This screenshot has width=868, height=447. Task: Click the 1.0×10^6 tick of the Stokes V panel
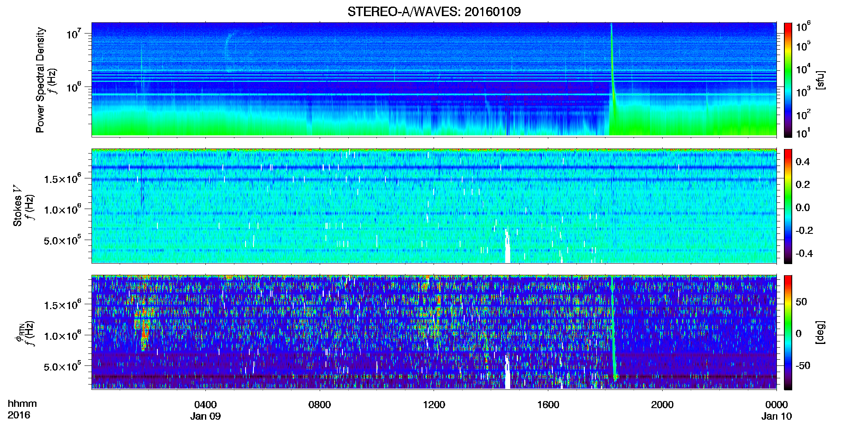[62, 209]
